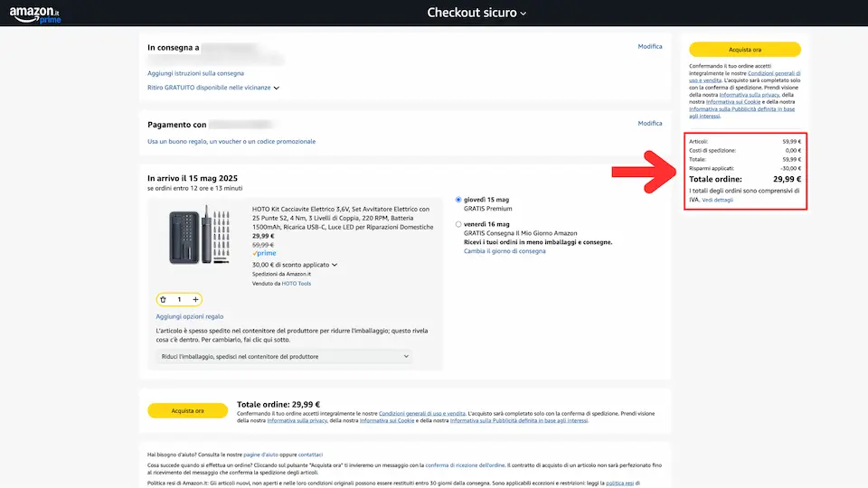Click the quantity value 1 in the stepper
Viewport: 868px width, 488px height.
click(179, 299)
